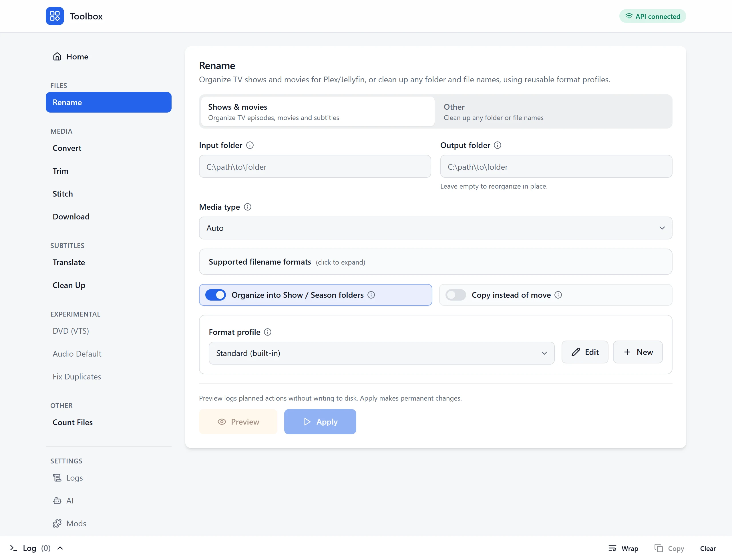732x560 pixels.
Task: Click the Edit format profile button
Action: pyautogui.click(x=584, y=352)
